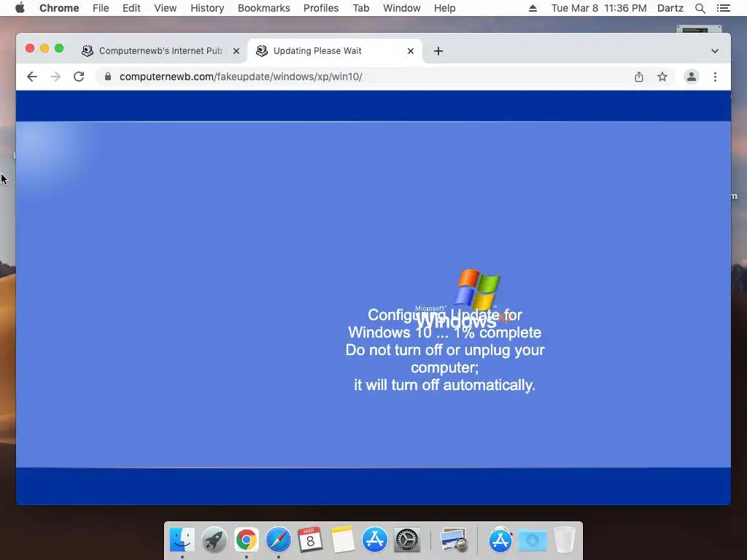Go back using the browser back arrow
This screenshot has height=560, width=747.
pos(32,77)
